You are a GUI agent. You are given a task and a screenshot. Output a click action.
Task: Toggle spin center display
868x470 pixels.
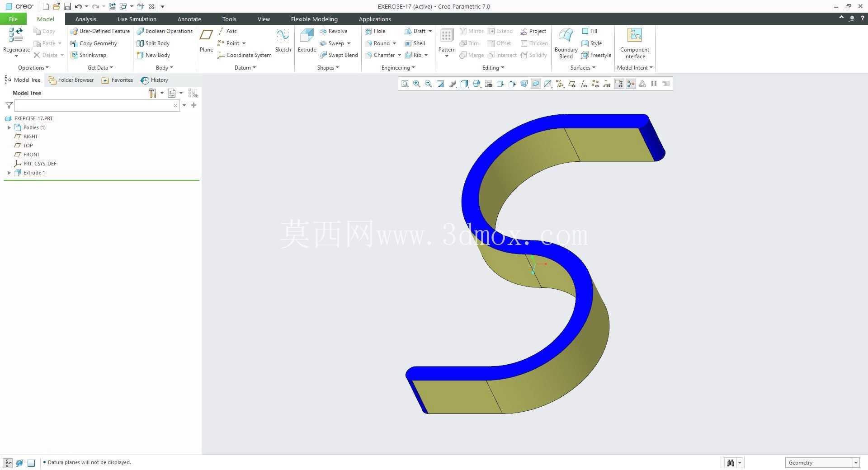point(631,84)
